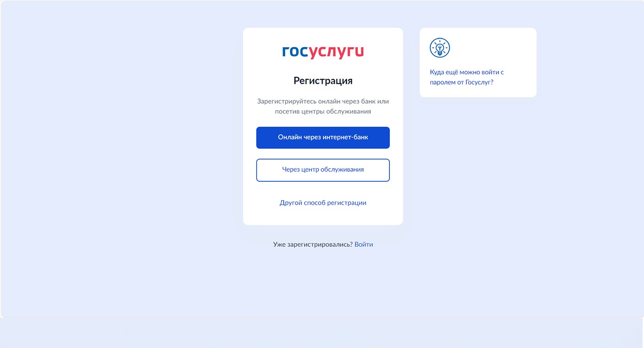Click the Госуслуги logo
The width and height of the screenshot is (644, 348).
click(323, 52)
